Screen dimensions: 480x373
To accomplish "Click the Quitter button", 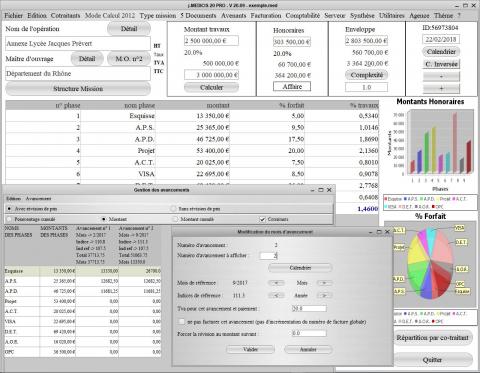I will pyautogui.click(x=433, y=360).
